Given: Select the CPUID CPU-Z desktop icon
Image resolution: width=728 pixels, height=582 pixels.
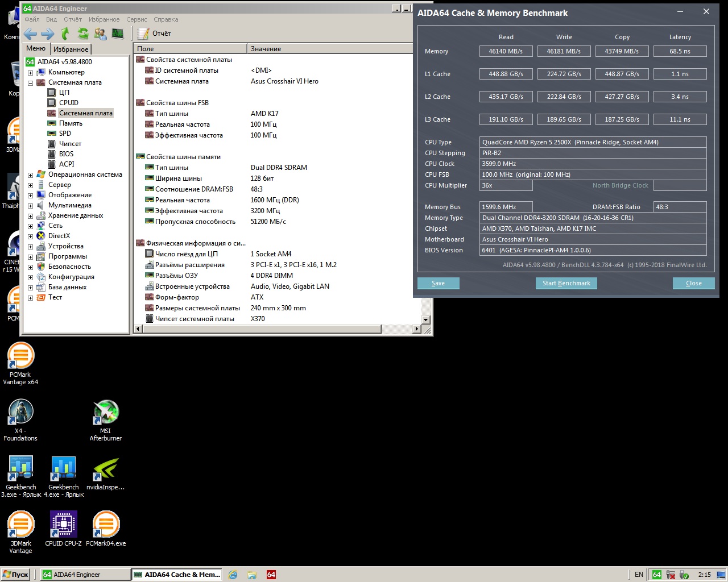Looking at the screenshot, I should click(63, 529).
